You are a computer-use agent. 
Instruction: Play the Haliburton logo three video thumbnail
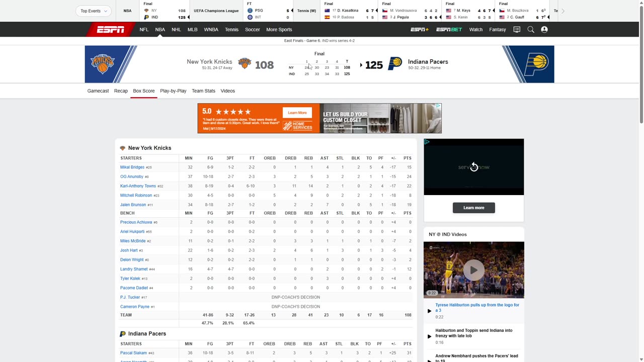473,270
